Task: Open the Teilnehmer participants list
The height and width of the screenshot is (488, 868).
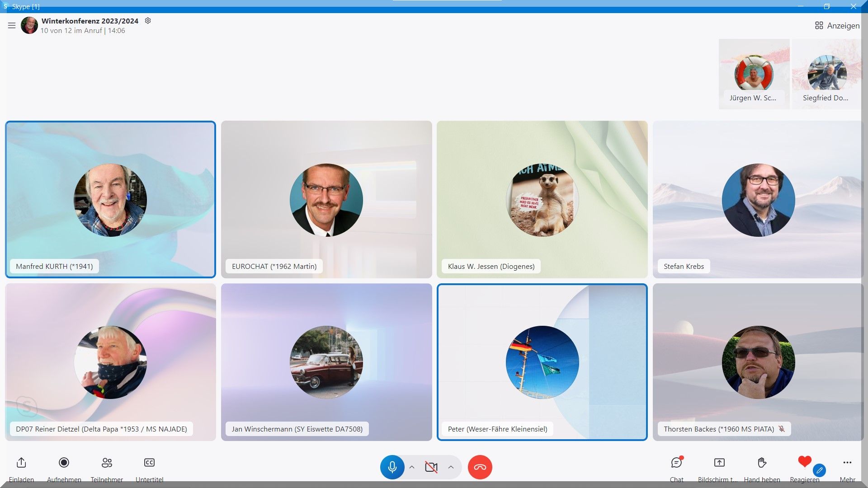Action: [107, 463]
